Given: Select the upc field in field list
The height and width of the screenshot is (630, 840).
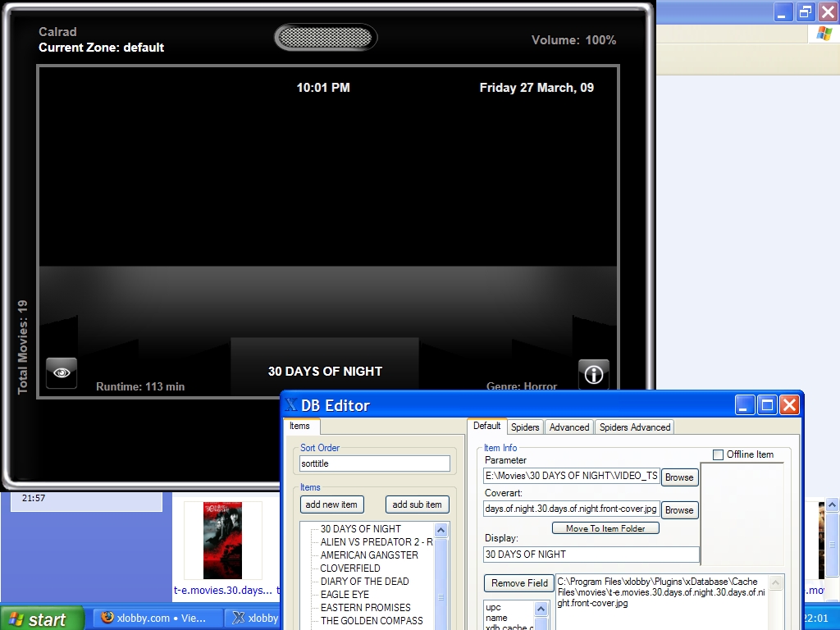Looking at the screenshot, I should [x=493, y=608].
